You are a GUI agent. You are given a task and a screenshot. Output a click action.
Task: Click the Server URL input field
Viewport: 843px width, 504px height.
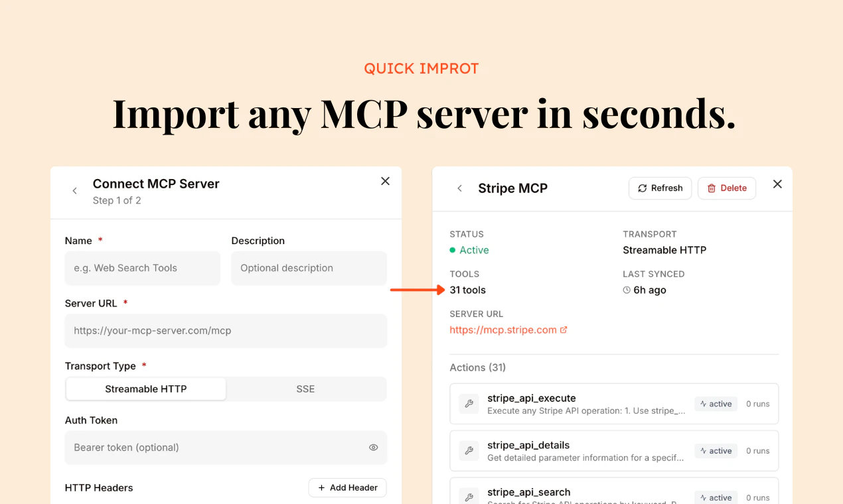(226, 330)
